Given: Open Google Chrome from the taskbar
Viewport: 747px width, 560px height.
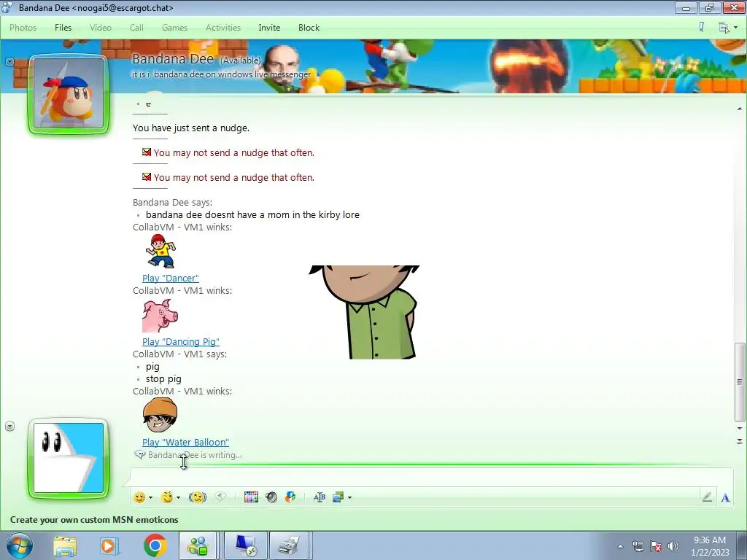Looking at the screenshot, I should [155, 545].
